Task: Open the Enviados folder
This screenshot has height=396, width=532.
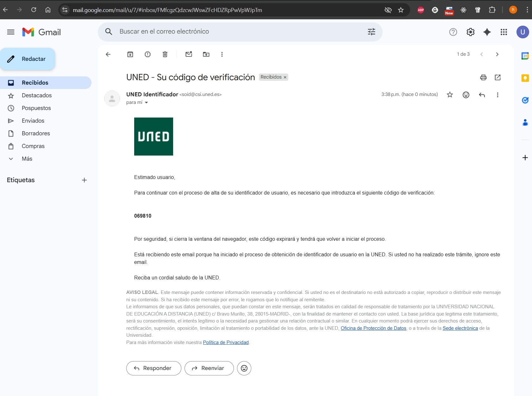Action: (x=33, y=121)
